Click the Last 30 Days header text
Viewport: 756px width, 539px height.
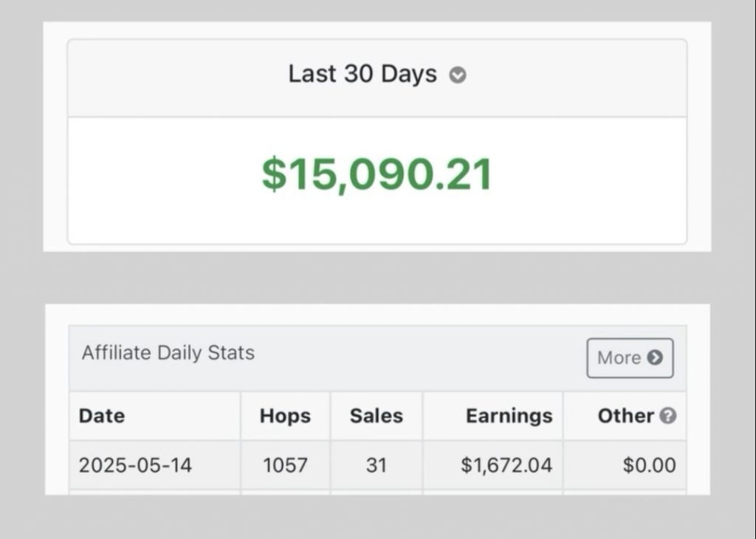coord(362,74)
